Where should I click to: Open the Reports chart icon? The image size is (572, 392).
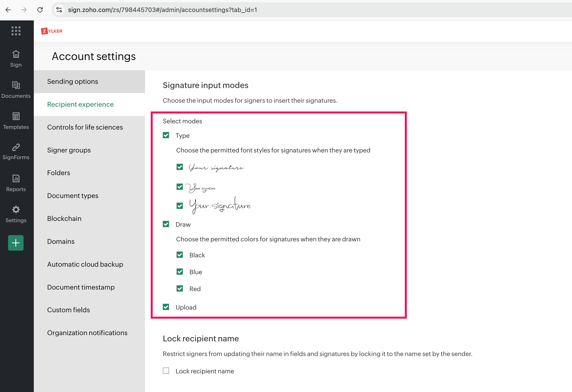point(16,178)
